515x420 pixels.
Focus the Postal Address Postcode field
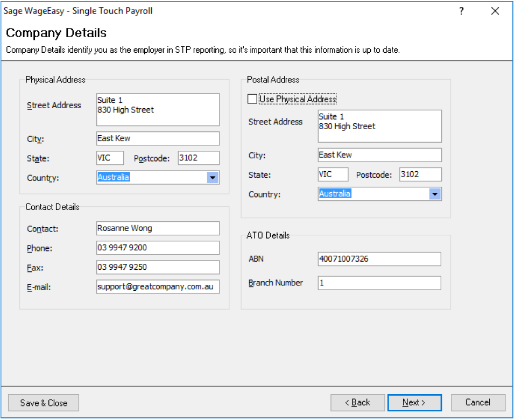click(420, 174)
